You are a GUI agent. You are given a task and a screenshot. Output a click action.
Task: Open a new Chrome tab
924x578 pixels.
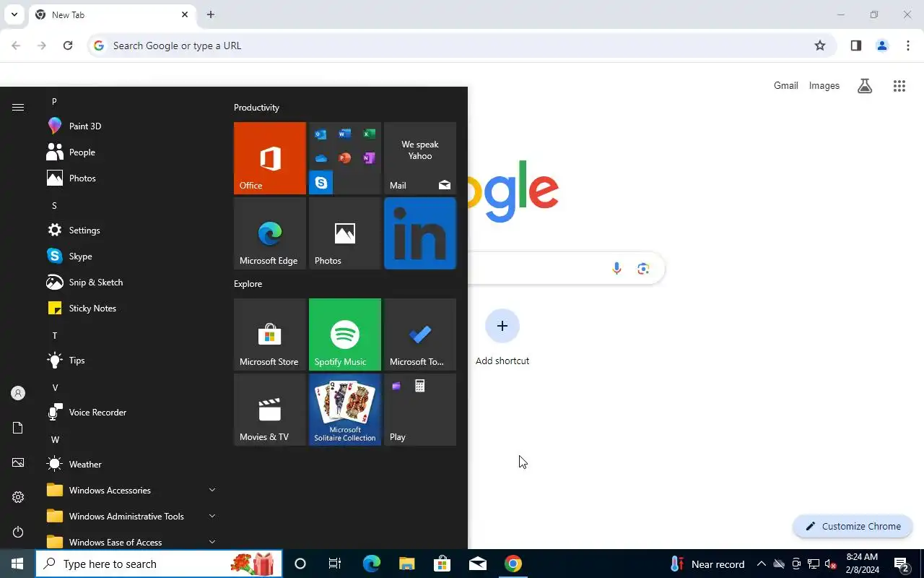tap(211, 14)
